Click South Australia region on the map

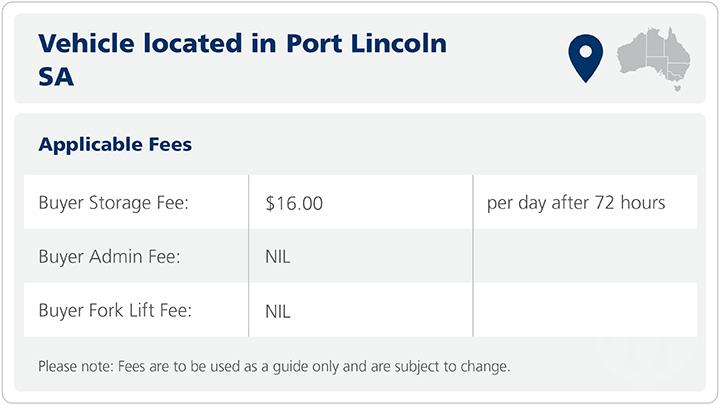(658, 62)
